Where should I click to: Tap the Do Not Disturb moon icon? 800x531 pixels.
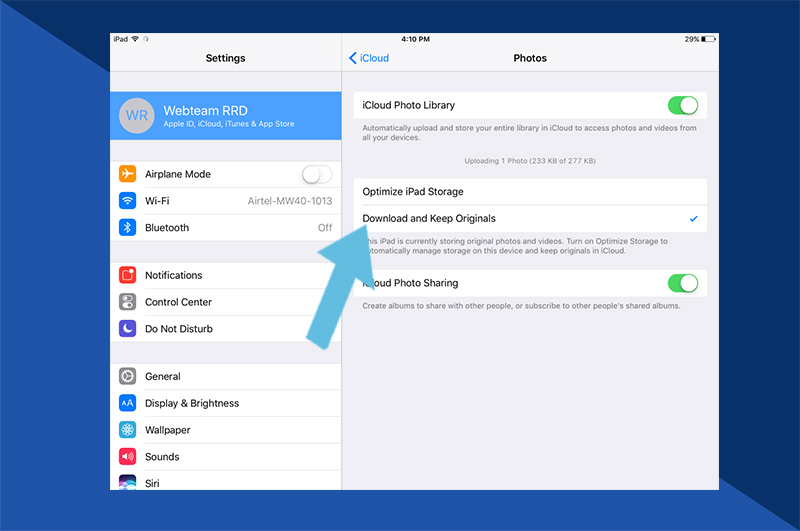pyautogui.click(x=128, y=328)
